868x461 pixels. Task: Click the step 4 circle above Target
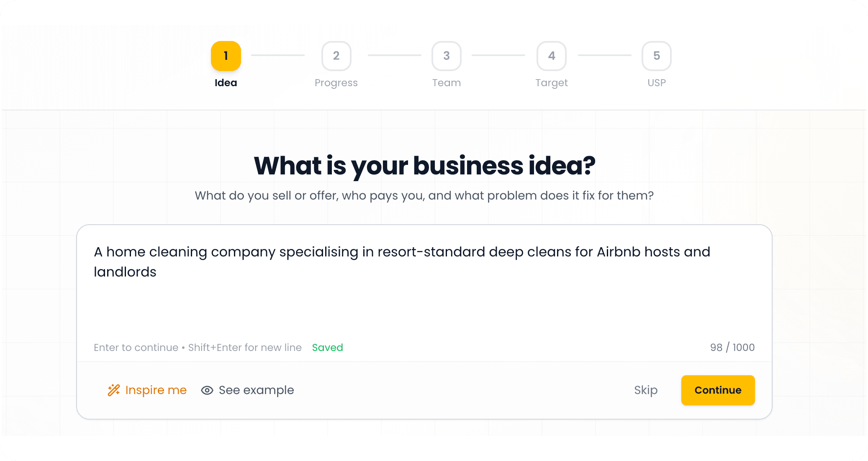[x=551, y=56]
